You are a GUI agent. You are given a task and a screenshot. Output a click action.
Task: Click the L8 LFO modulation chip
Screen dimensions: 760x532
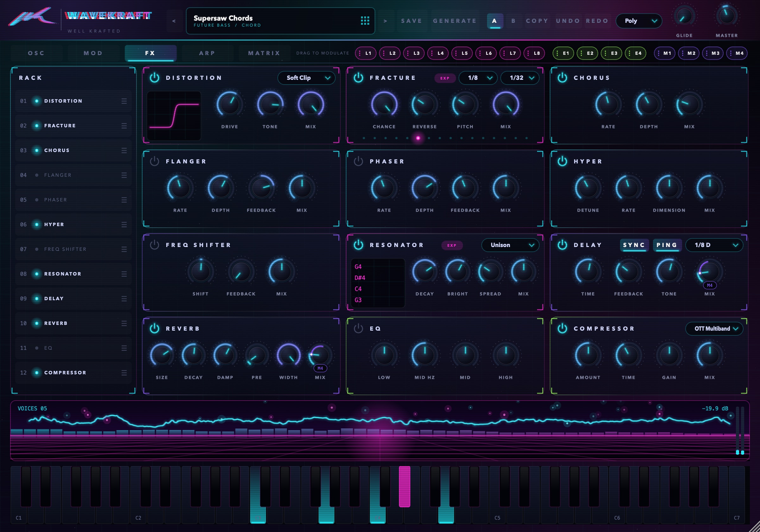pyautogui.click(x=534, y=53)
